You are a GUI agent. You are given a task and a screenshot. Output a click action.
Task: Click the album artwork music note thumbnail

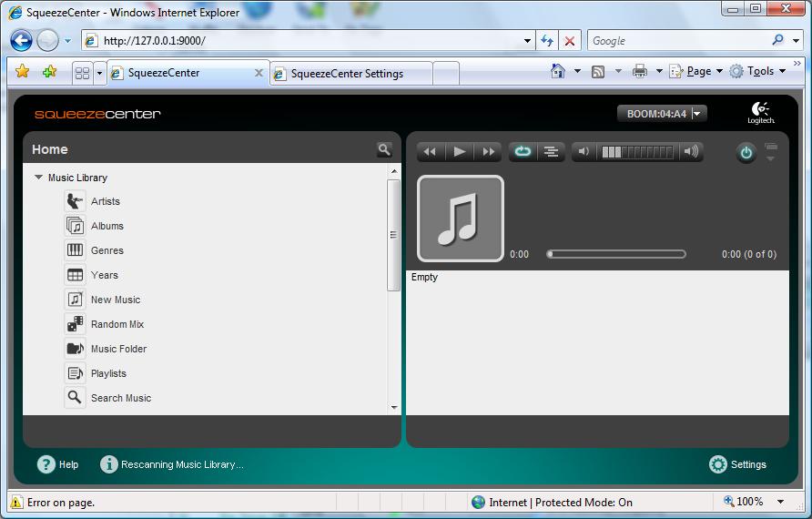[x=460, y=219]
